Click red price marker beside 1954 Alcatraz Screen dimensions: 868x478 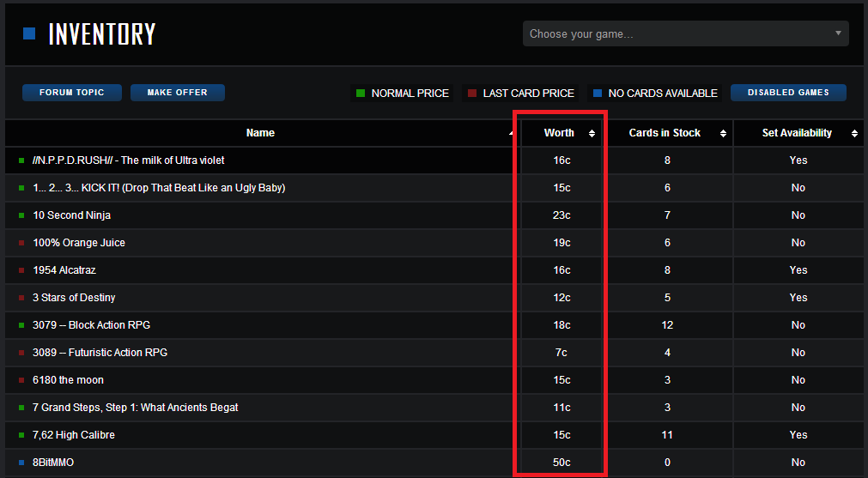coord(21,270)
